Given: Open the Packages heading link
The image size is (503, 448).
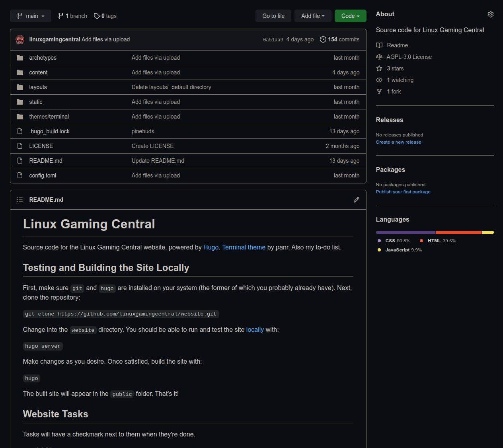Looking at the screenshot, I should pos(390,169).
